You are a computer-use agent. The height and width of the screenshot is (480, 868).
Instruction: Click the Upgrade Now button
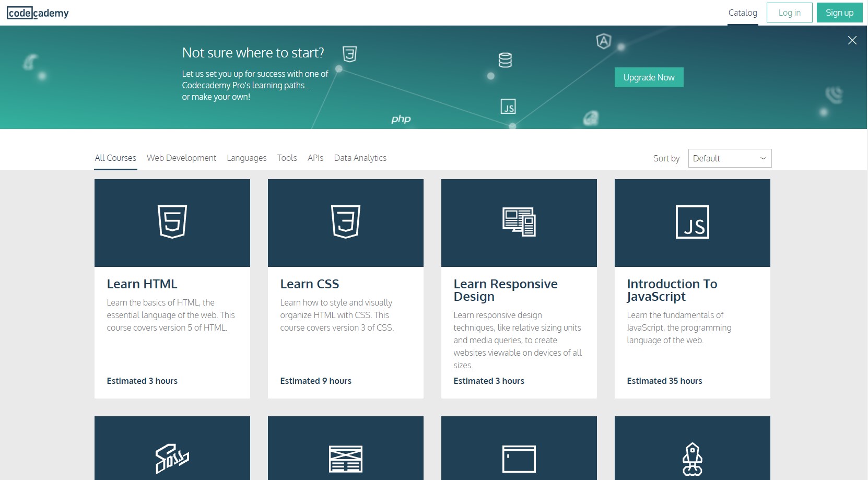click(649, 77)
